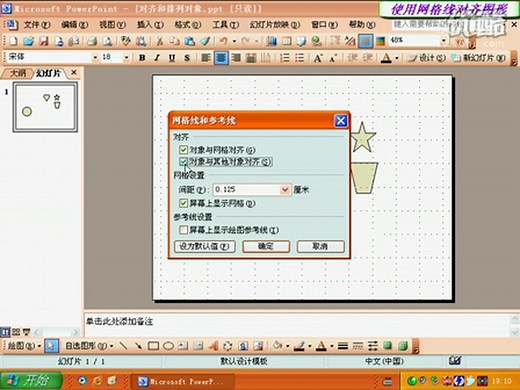Click the Copy toolbar icon
Viewport: 520px width, 390px height.
coord(174,41)
